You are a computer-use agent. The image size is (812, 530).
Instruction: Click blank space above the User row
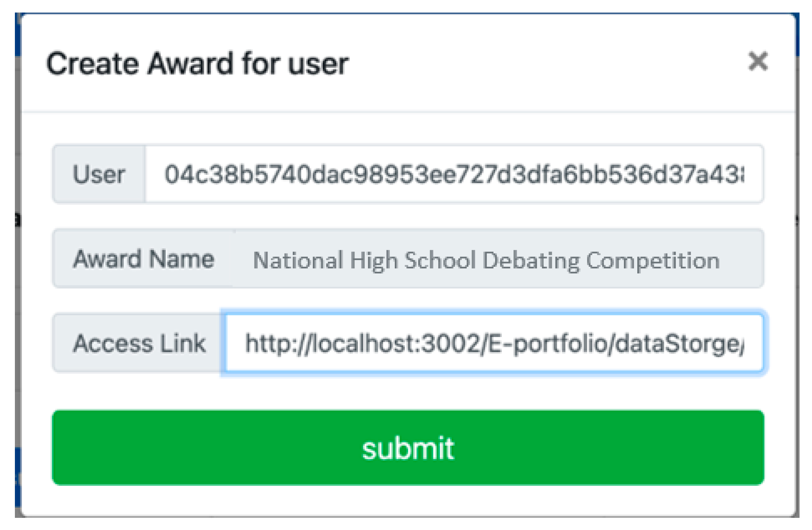tap(407, 128)
